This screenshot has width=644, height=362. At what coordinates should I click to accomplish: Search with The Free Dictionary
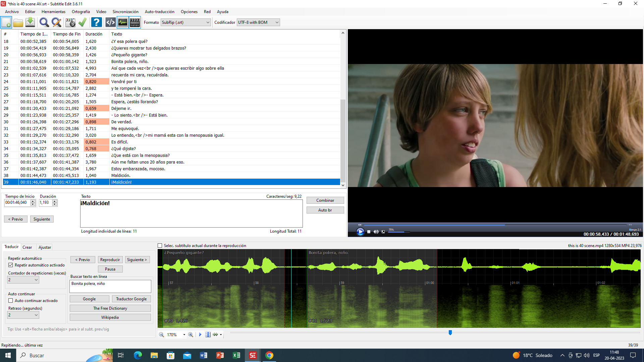[110, 308]
